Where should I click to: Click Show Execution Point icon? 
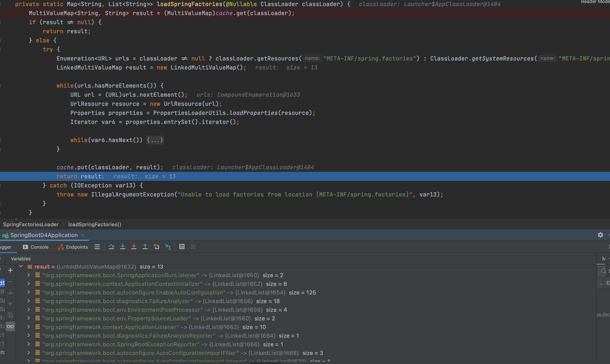[97, 247]
